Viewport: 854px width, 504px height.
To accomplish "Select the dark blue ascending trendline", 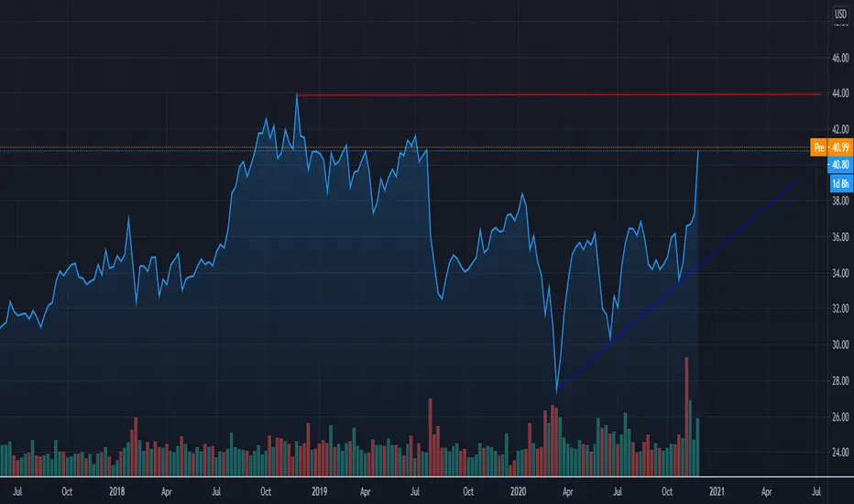I will [x=677, y=286].
